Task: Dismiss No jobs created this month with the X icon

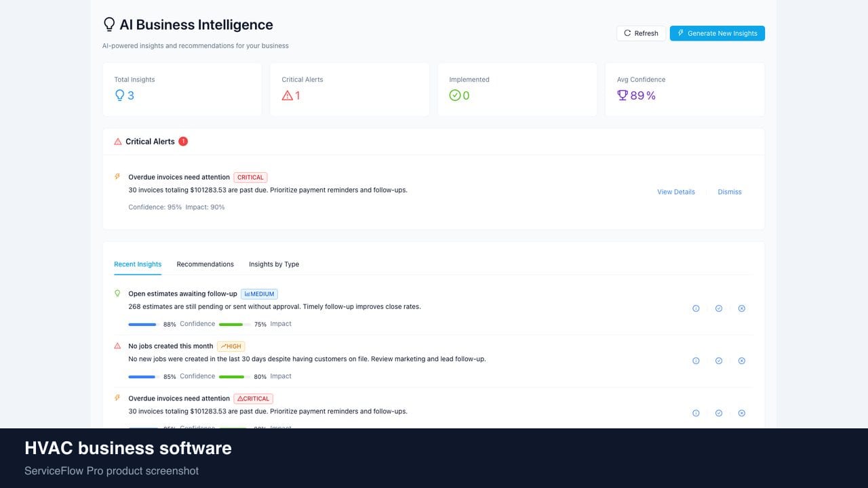Action: [x=741, y=361]
